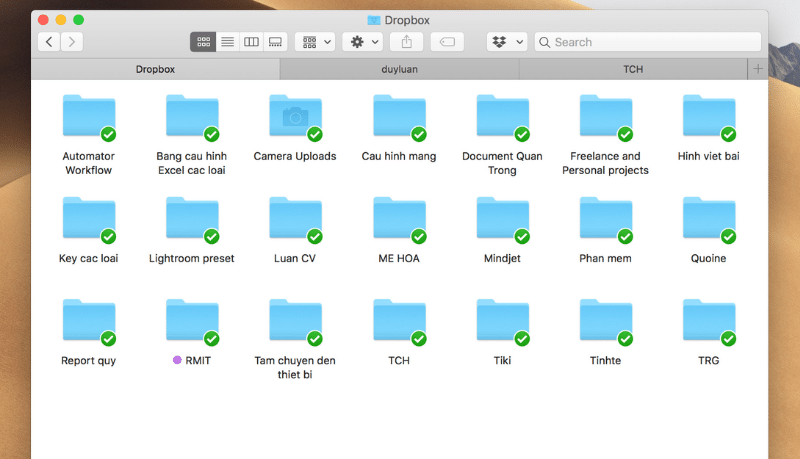The image size is (800, 459).
Task: Select the Mindjet folder icon
Action: coord(503,218)
